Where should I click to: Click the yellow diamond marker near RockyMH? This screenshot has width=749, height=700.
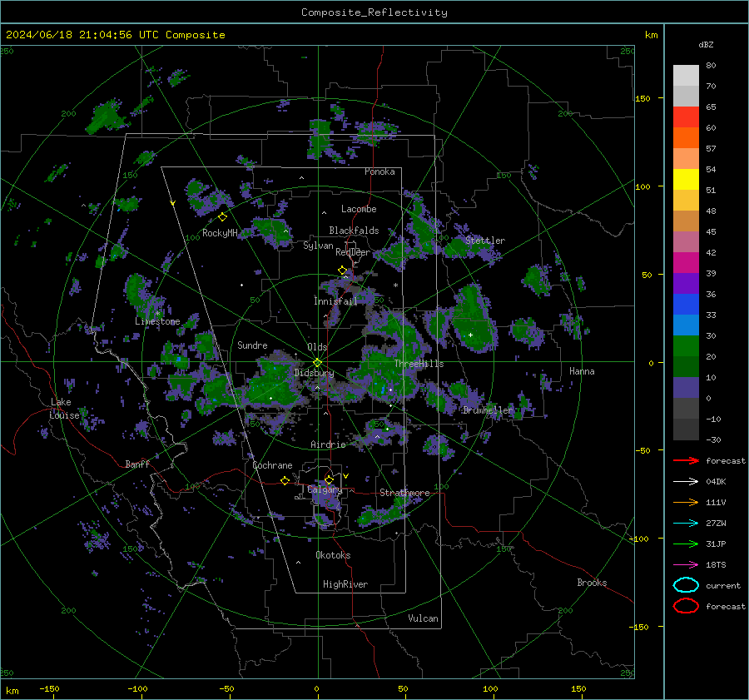pyautogui.click(x=222, y=217)
